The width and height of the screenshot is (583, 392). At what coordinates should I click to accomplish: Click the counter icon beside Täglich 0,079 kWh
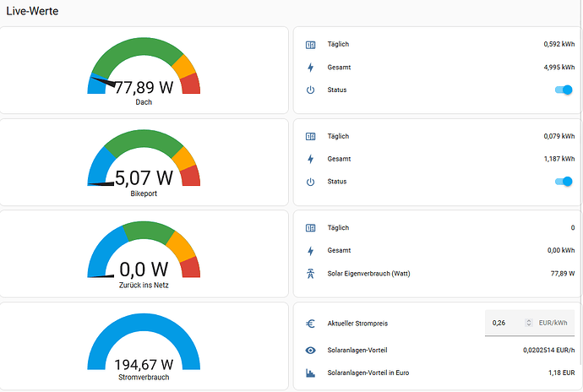click(310, 137)
